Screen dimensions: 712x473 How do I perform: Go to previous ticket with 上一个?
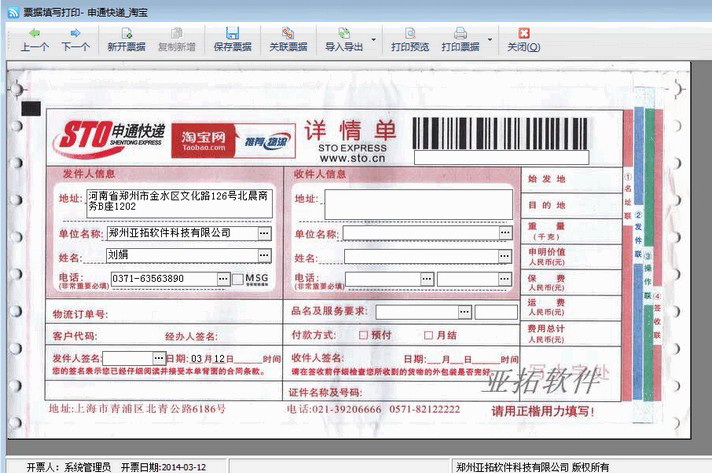pos(35,40)
